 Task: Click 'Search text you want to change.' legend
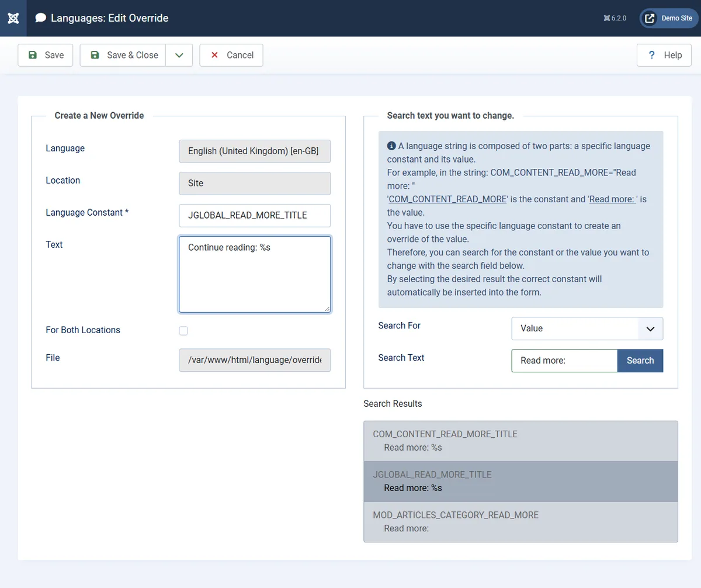pos(450,116)
